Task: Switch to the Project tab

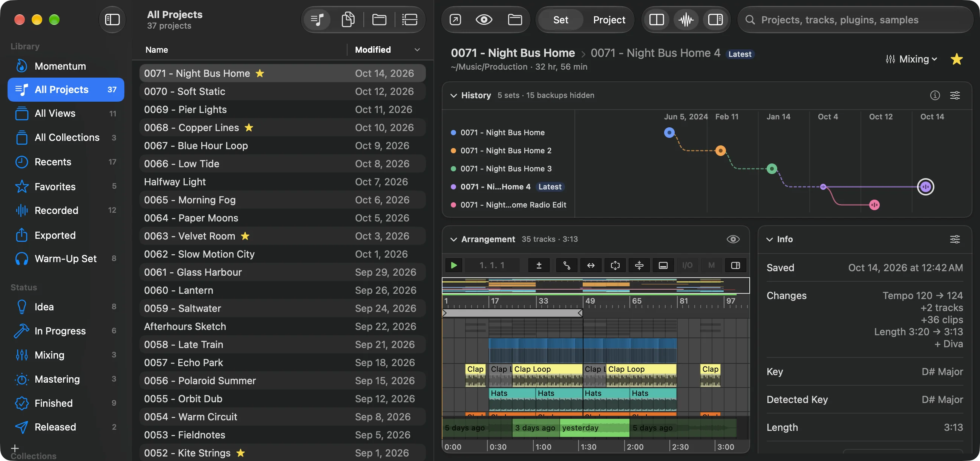Action: point(609,20)
